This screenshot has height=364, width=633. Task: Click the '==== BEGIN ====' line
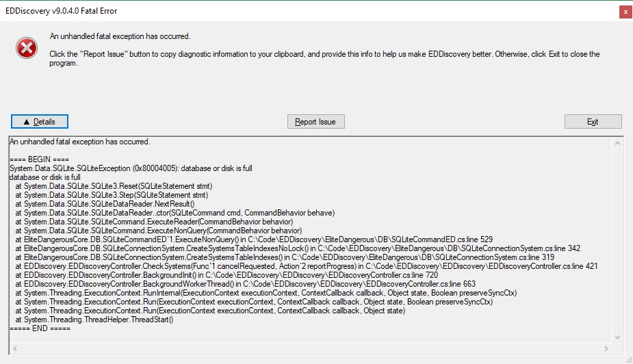[39, 159]
